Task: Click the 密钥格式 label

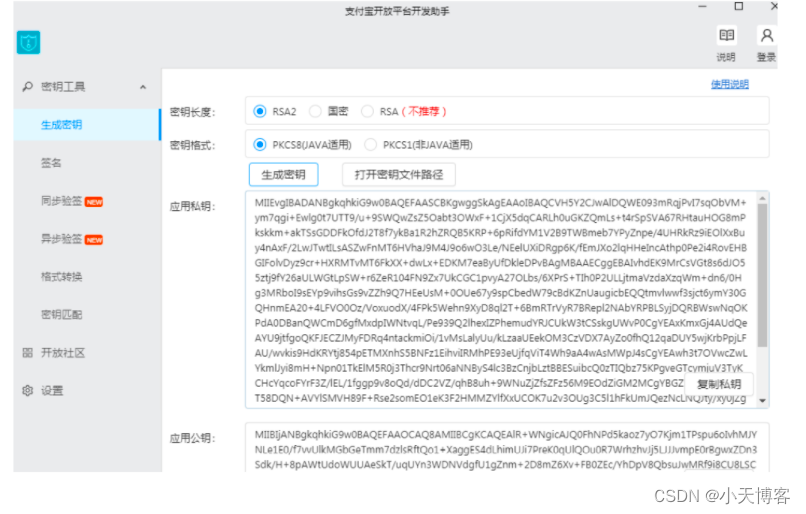Action: [x=193, y=145]
